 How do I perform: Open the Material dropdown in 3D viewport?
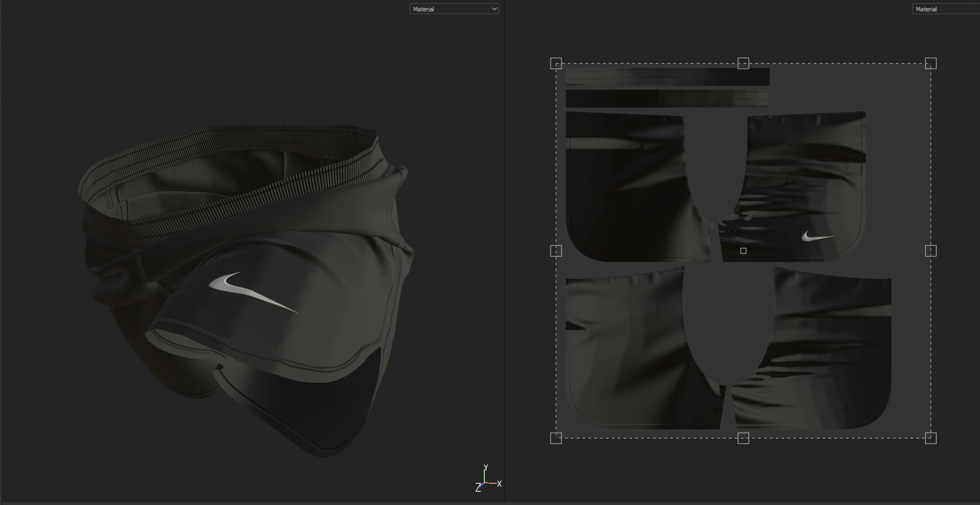(x=454, y=9)
